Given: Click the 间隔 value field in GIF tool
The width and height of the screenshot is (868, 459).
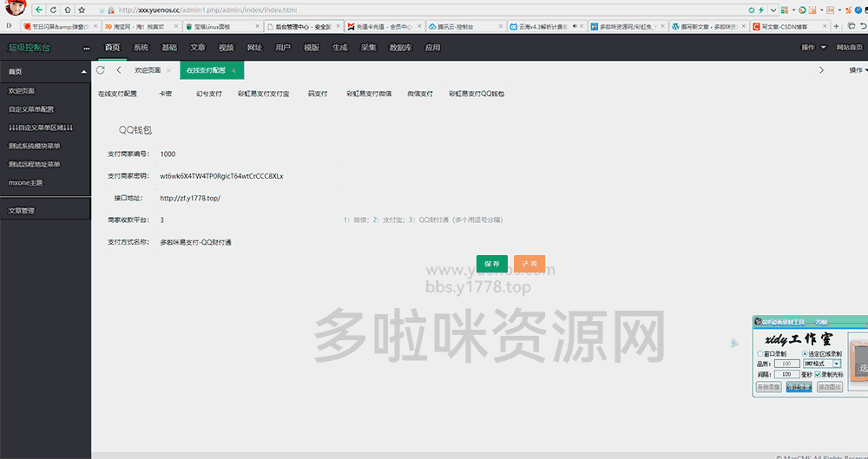Looking at the screenshot, I should point(786,375).
